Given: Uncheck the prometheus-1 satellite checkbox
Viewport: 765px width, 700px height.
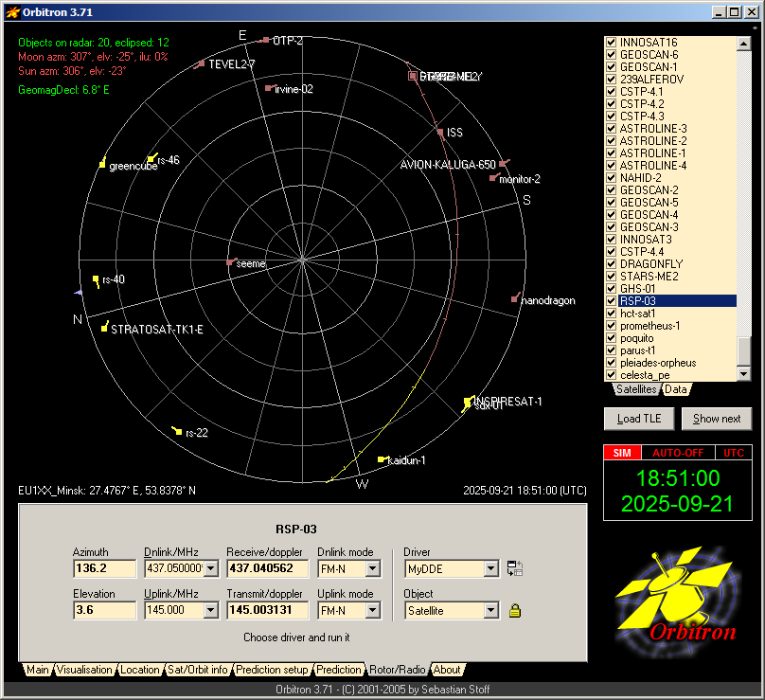Looking at the screenshot, I should click(612, 326).
